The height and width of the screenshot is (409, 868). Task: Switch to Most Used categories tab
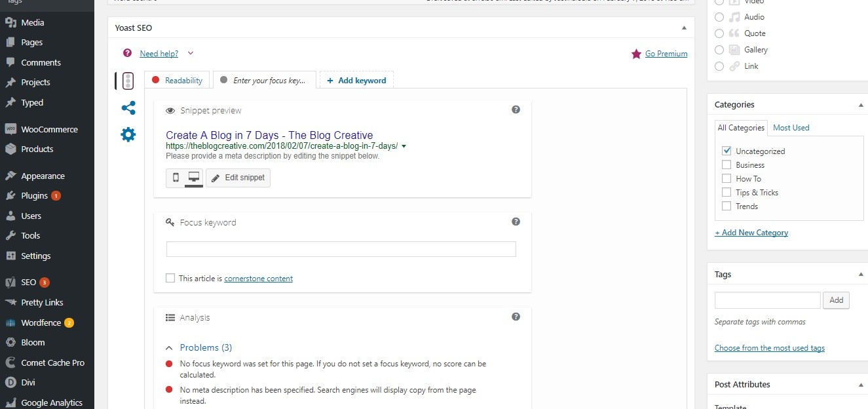coord(791,128)
